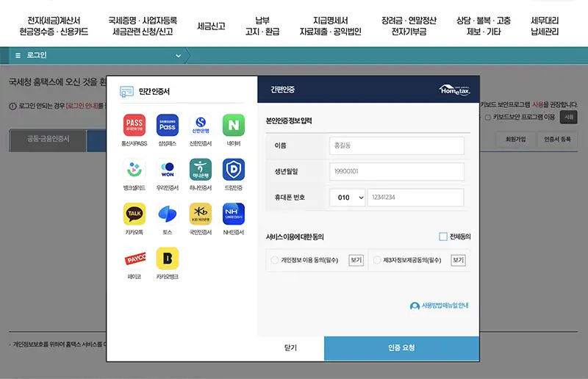Open 전자(세금)계산서 현금영수증·신용카드 menu
The image size is (588, 379).
click(54, 26)
